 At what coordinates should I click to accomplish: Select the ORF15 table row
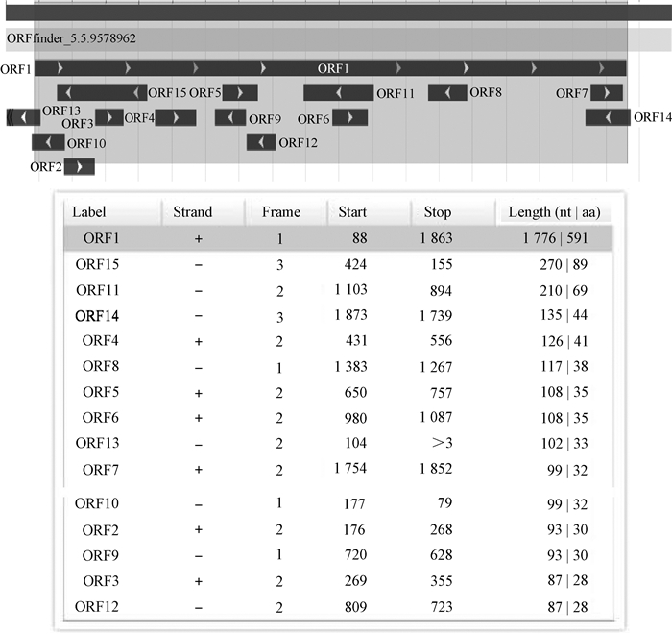click(337, 264)
